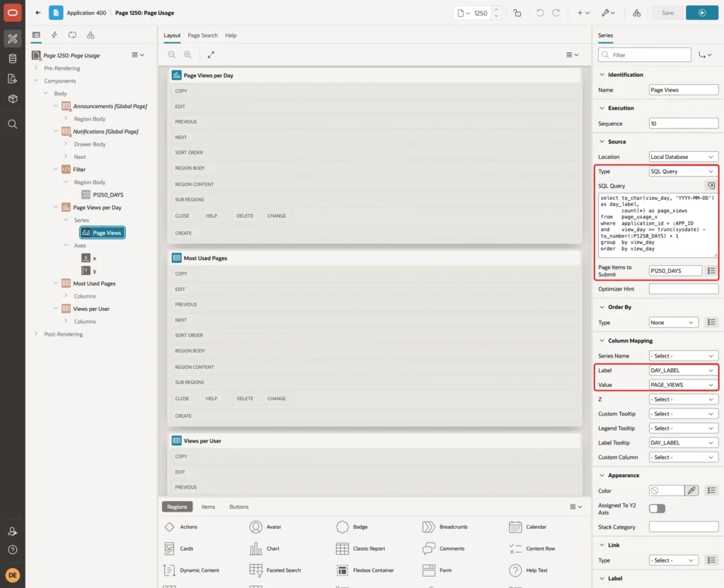
Task: Open the color picker pencil button
Action: (x=691, y=490)
